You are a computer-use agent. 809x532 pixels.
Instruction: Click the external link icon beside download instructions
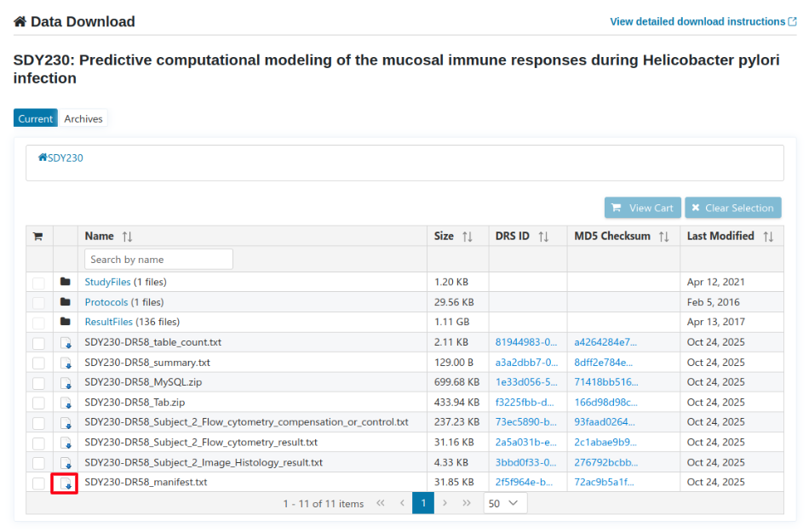pos(795,20)
